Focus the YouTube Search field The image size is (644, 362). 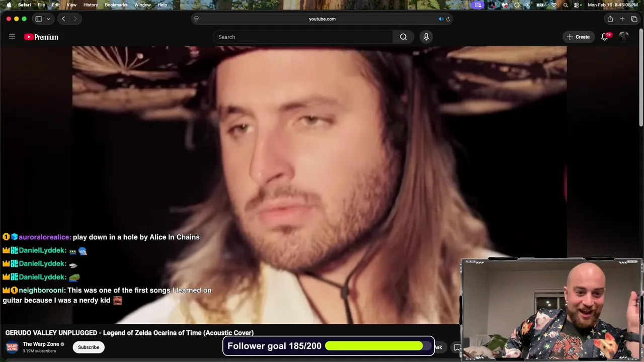click(303, 37)
